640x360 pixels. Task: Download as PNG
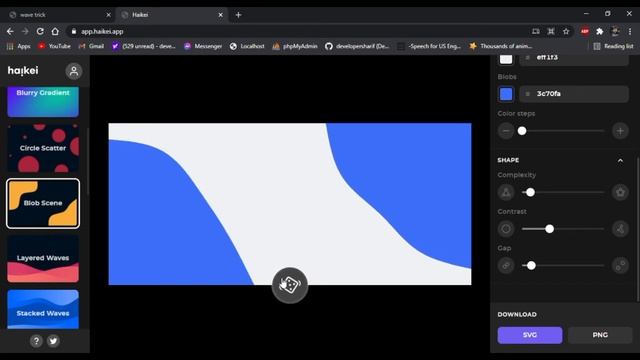[x=600, y=335]
